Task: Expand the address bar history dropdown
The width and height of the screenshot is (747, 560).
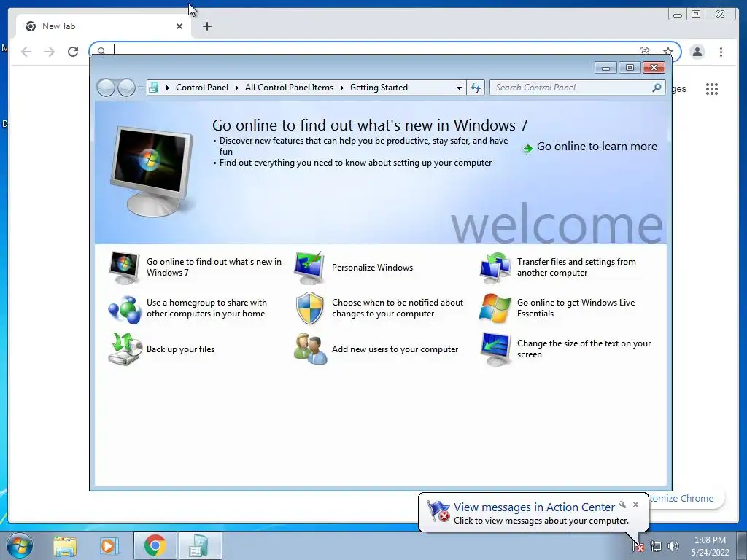Action: [459, 87]
